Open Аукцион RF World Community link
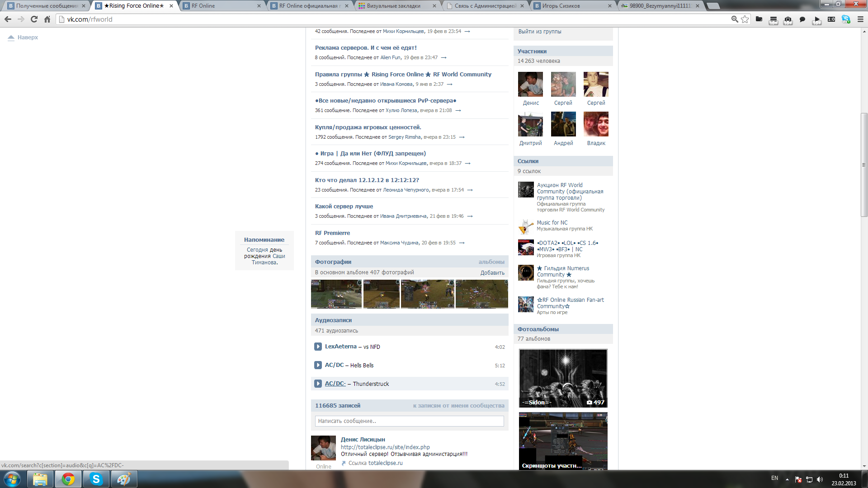 point(570,192)
